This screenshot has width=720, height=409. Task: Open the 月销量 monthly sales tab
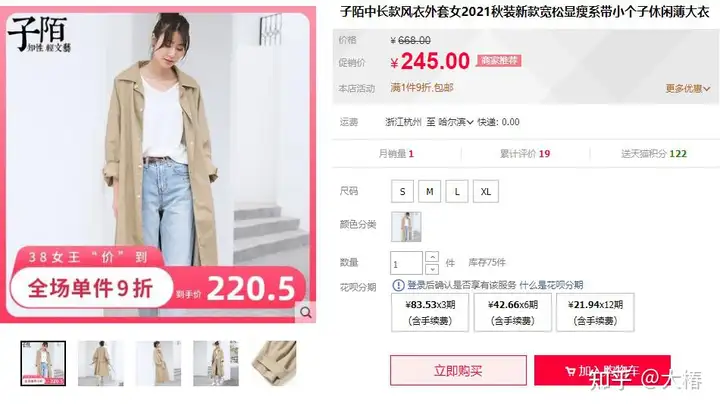point(396,154)
